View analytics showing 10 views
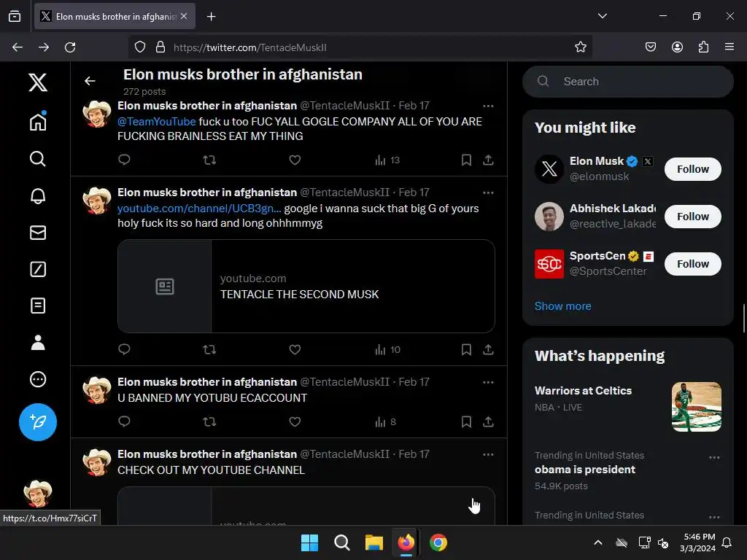Screen dimensions: 747x560 387,349
